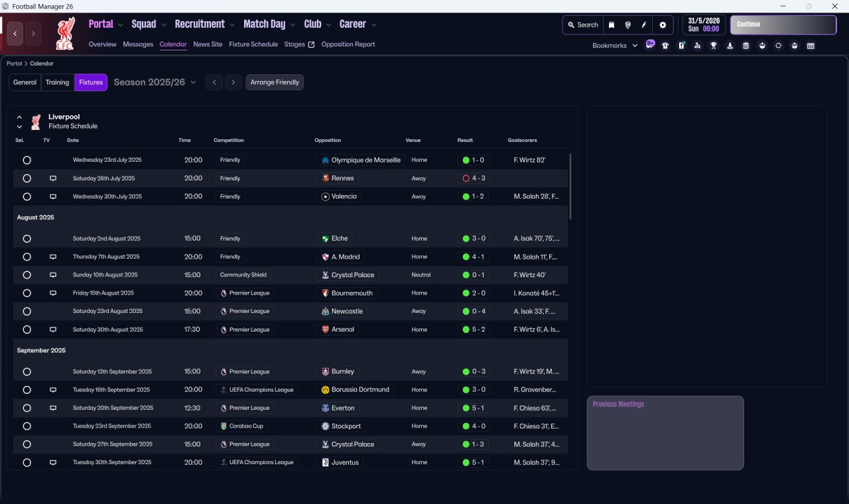The height and width of the screenshot is (504, 849).
Task: Open the trophy icon shortcut
Action: pos(714,46)
